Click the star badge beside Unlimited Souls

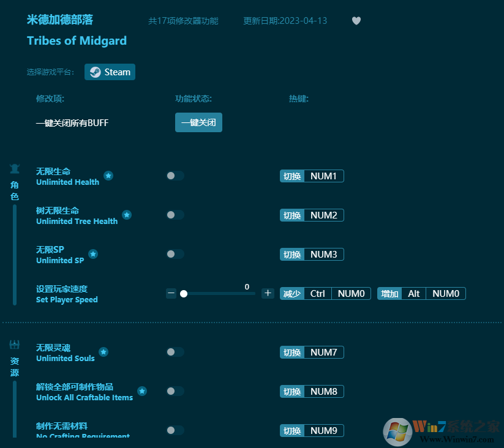click(103, 352)
